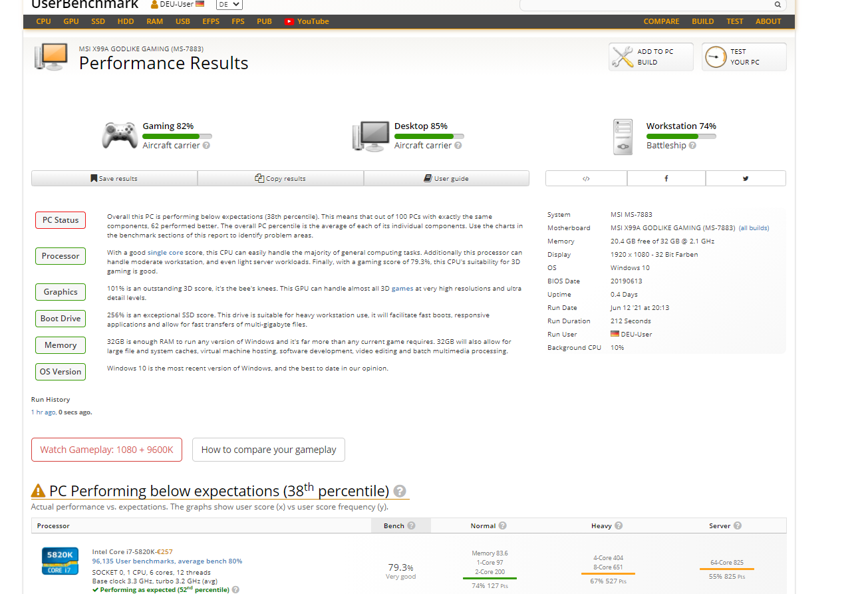Open the CPU menu item
The image size is (868, 594).
[44, 21]
